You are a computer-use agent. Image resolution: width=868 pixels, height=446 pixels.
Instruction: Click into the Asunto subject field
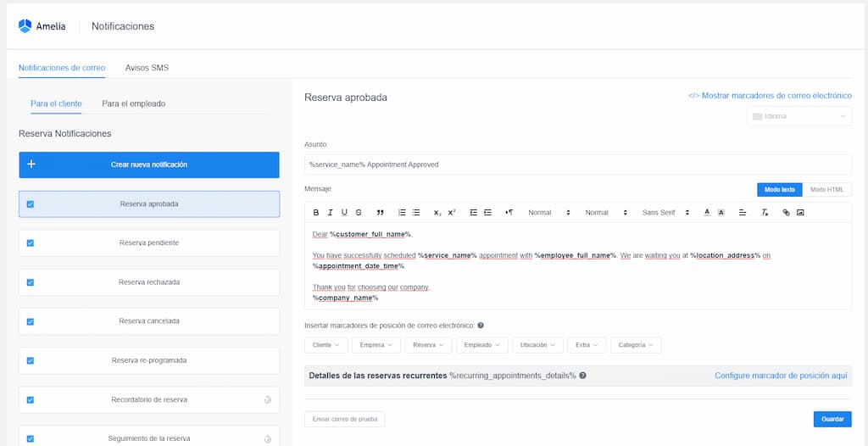pyautogui.click(x=578, y=164)
